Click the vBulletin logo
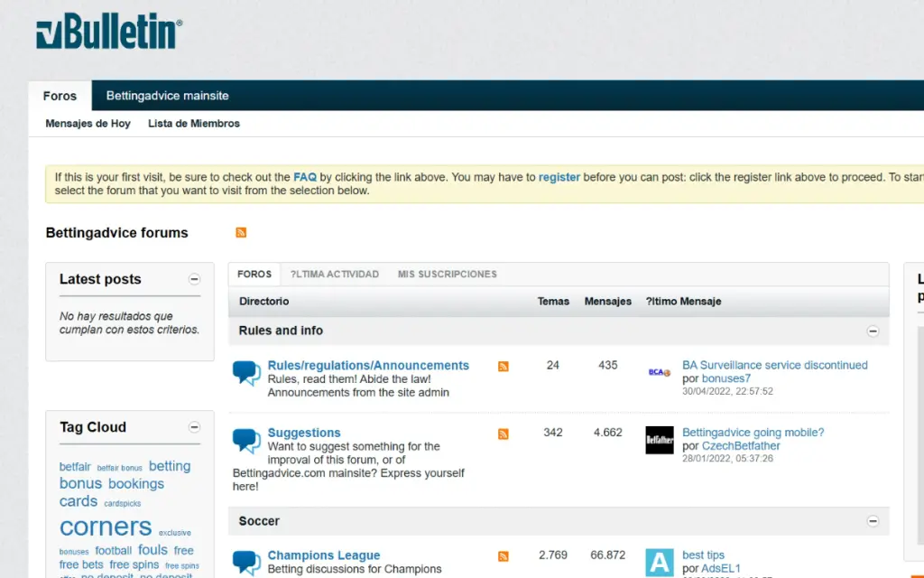 coord(109,31)
